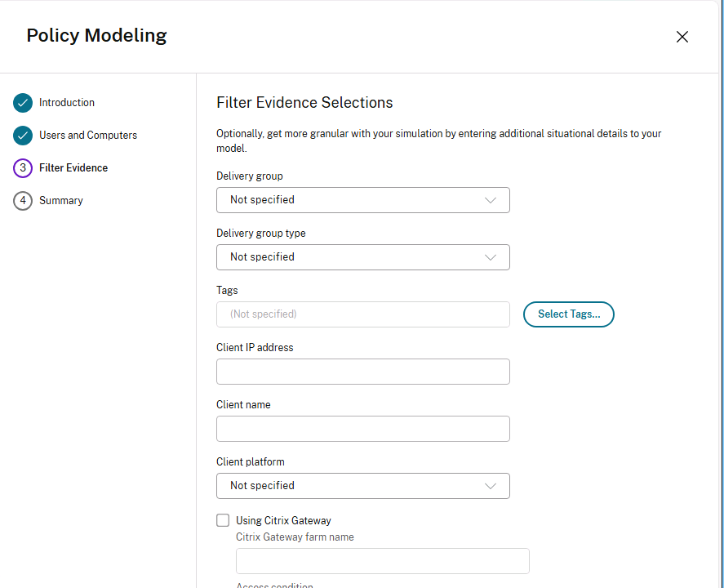Open the Delivery group dropdown
724x588 pixels.
point(363,200)
